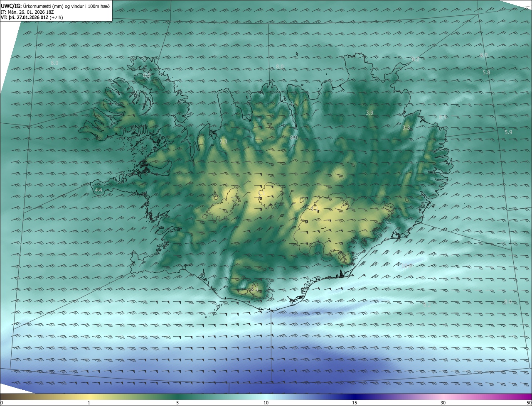532x406 pixels.
Task: Click the '5.8' value label on the map
Action: click(x=486, y=72)
